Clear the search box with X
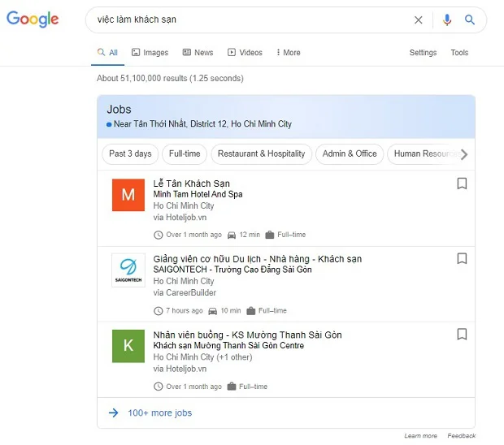The width and height of the screenshot is (504, 445). (x=418, y=20)
